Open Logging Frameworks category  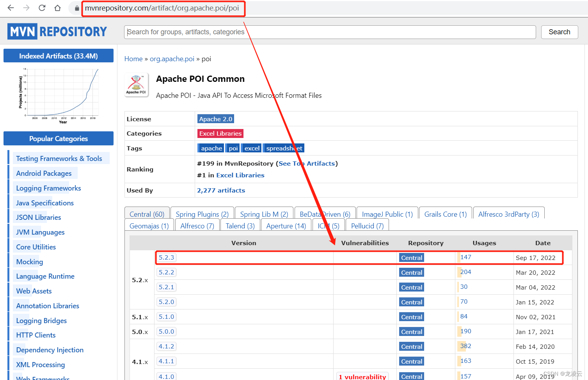pyautogui.click(x=48, y=188)
